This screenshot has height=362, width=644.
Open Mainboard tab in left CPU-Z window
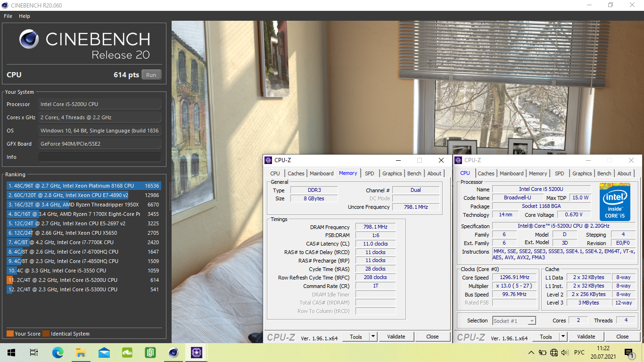[x=322, y=173]
